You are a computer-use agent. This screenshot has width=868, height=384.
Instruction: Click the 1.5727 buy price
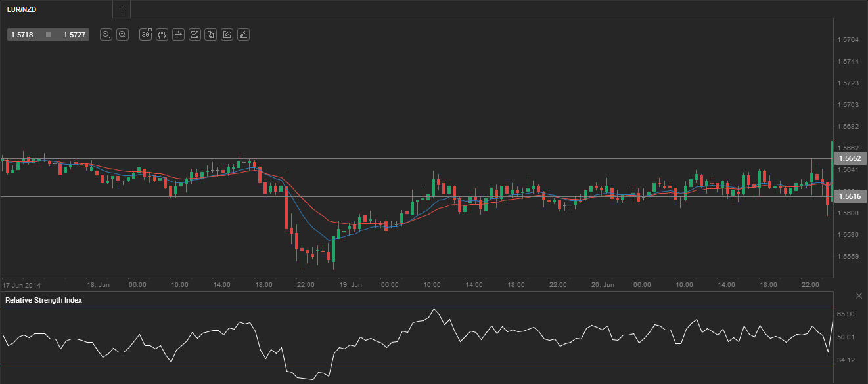74,35
